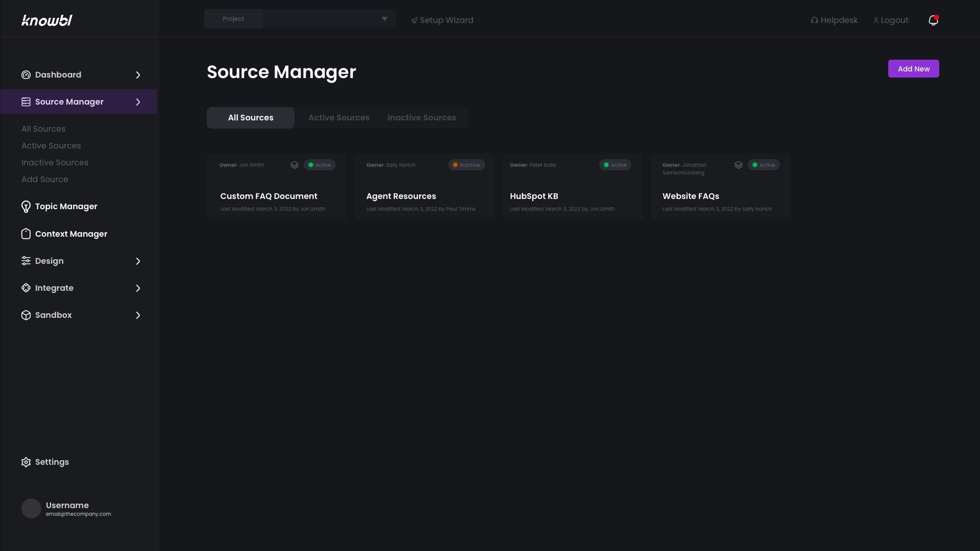Switch to the Inactive Sources tab
The height and width of the screenshot is (551, 980).
(422, 117)
